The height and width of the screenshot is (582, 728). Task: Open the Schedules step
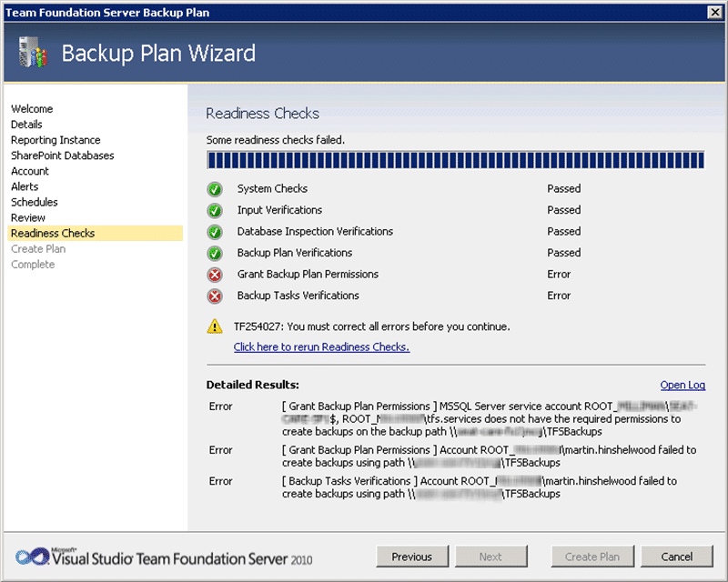click(35, 203)
